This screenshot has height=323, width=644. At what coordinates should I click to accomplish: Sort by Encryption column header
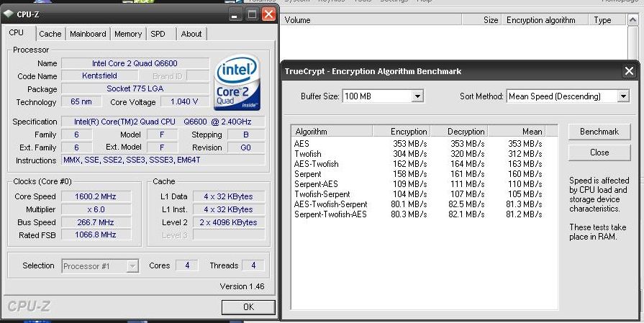[x=402, y=132]
